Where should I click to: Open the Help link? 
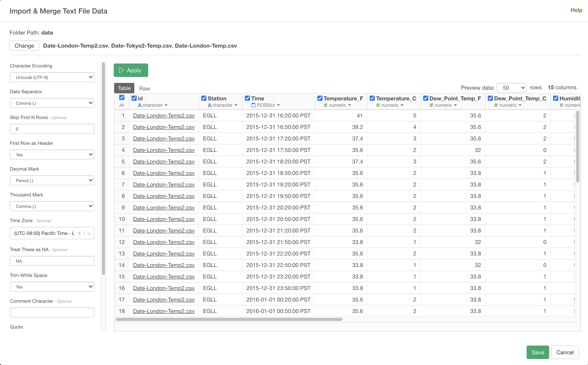[576, 10]
